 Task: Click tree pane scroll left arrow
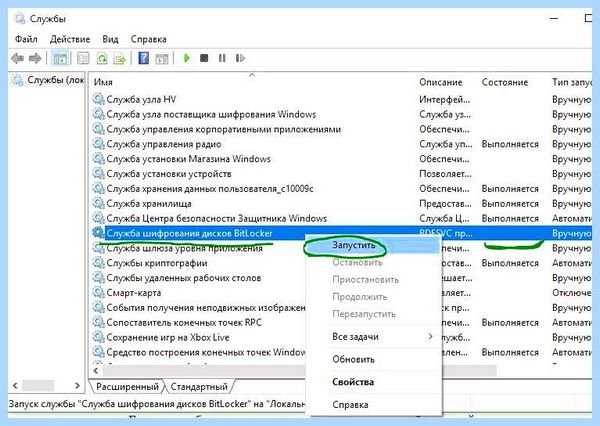(x=15, y=385)
